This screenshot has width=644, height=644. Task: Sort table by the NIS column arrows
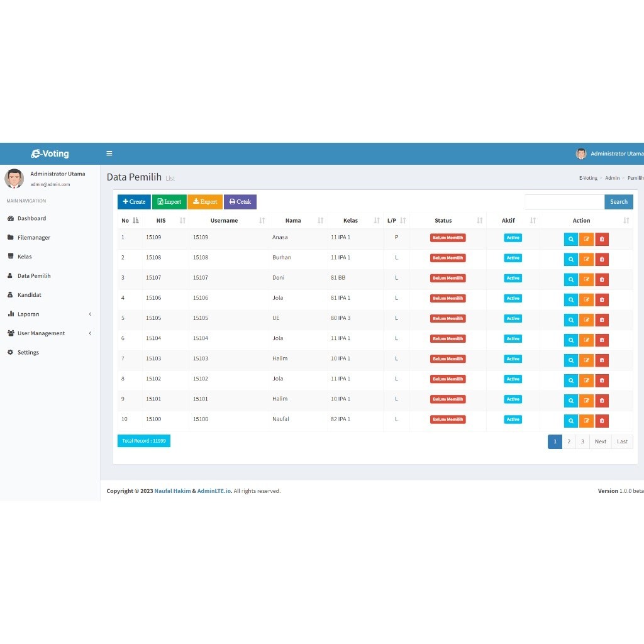pyautogui.click(x=182, y=221)
